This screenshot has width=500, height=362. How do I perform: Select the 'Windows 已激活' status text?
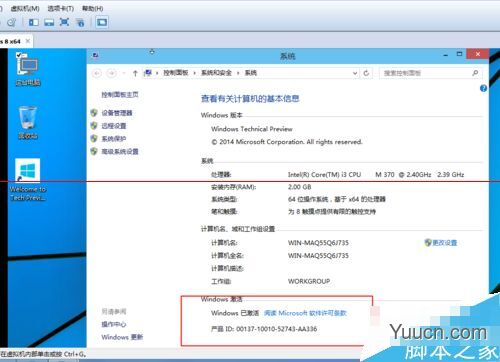(235, 313)
